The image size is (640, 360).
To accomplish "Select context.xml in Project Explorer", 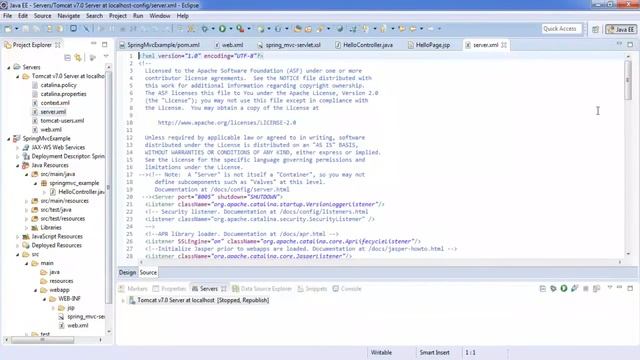I will 55,103.
